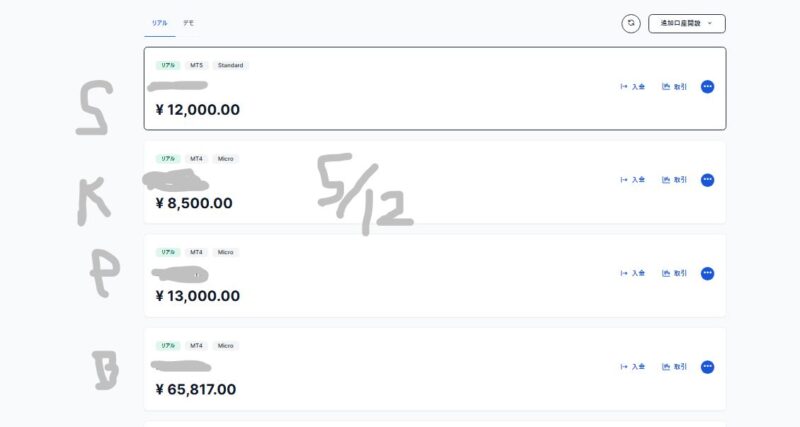The width and height of the screenshot is (800, 427).
Task: Click the refresh accounts circular icon
Action: coord(631,23)
